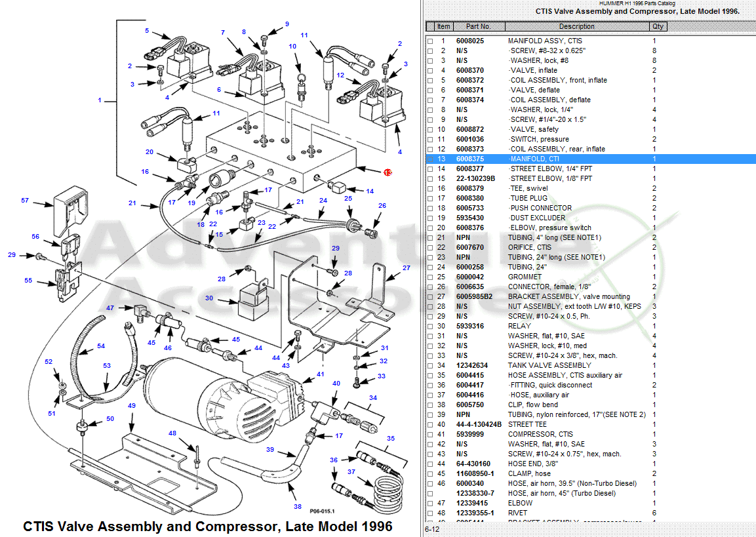Select callout 30 beside the relay

tap(209, 298)
